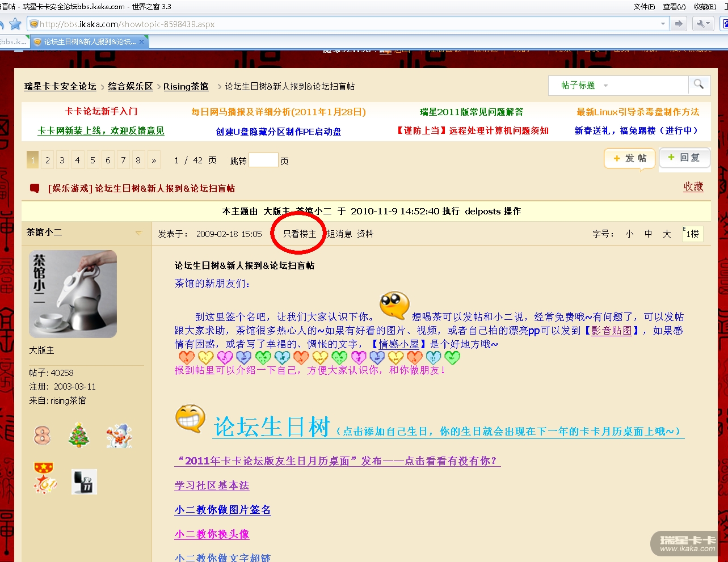
Task: Click the snowman medal icon
Action: [x=119, y=436]
